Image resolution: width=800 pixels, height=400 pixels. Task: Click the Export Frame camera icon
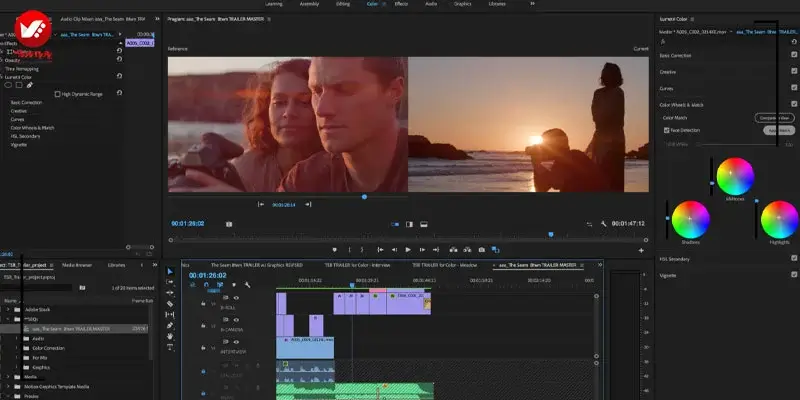pos(481,249)
